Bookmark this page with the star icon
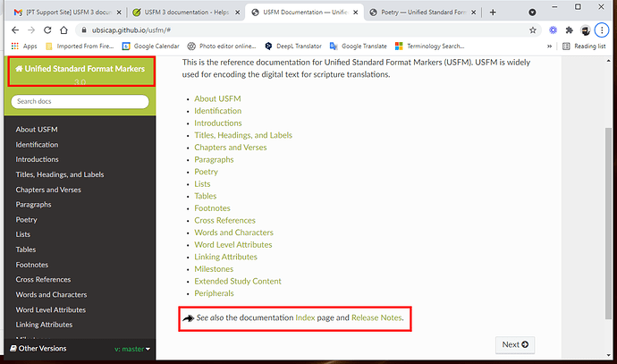The width and height of the screenshot is (617, 364). (533, 30)
